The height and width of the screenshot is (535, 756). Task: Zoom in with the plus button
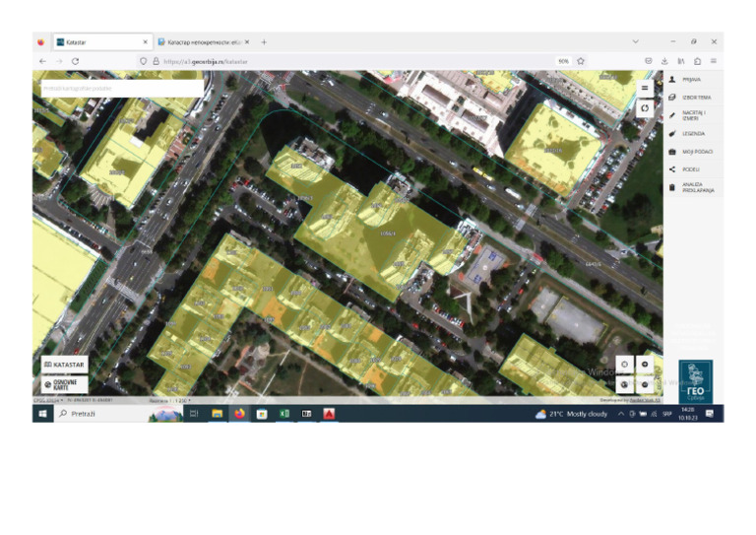(x=645, y=365)
